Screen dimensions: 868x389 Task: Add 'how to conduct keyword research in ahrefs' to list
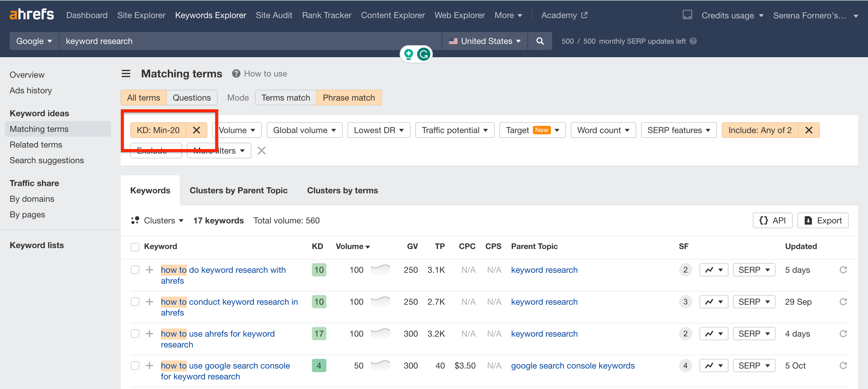[149, 301]
